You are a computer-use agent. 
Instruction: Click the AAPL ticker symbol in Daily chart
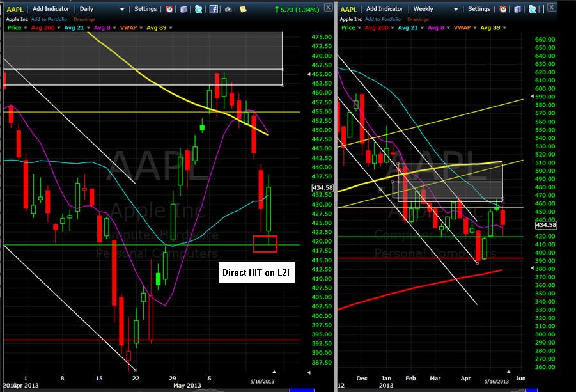(x=15, y=9)
